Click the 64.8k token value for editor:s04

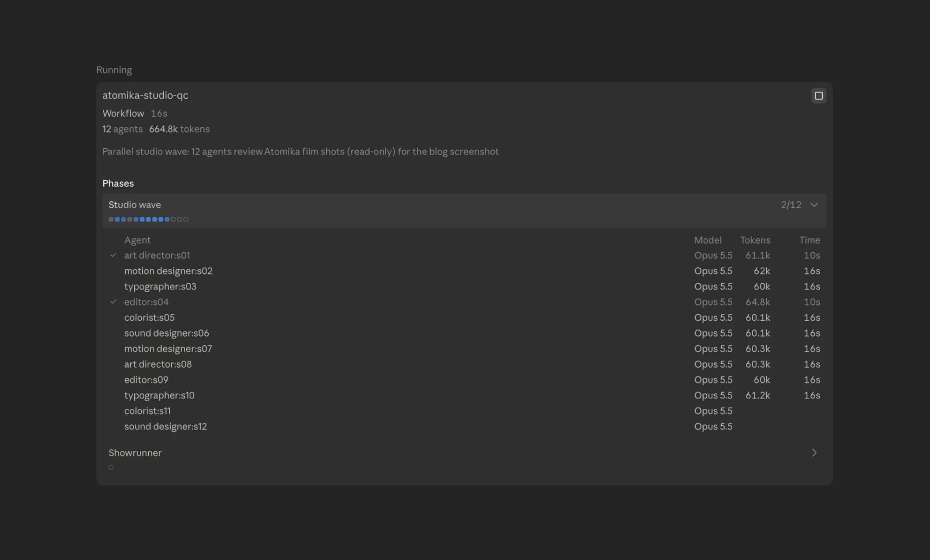(758, 302)
